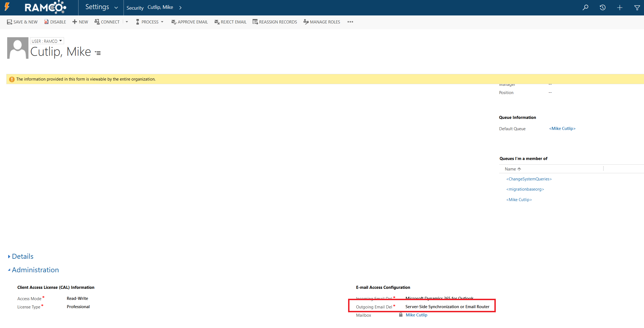644x328 pixels.
Task: Create a new record via plus icon
Action: (x=620, y=7)
